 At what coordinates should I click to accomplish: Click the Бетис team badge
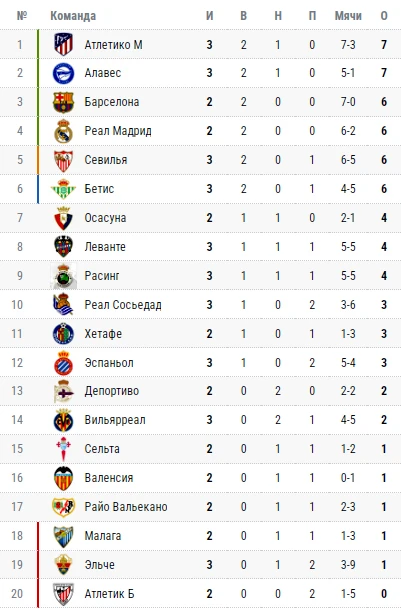63,189
